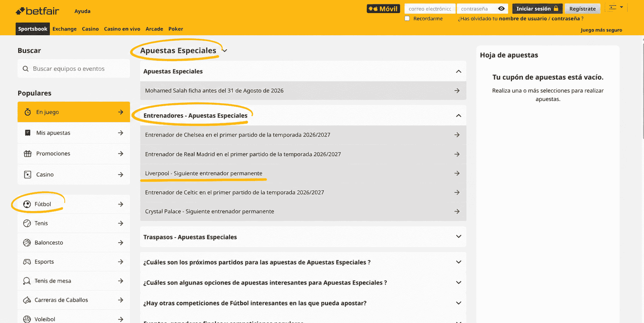Image resolution: width=644 pixels, height=323 pixels.
Task: Click the gift icon for Promociones
Action: point(28,153)
